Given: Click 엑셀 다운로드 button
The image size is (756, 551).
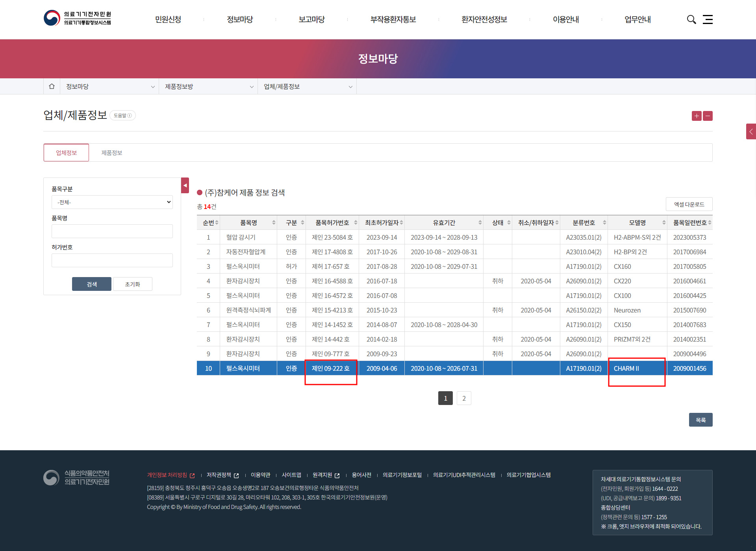Looking at the screenshot, I should (x=689, y=204).
